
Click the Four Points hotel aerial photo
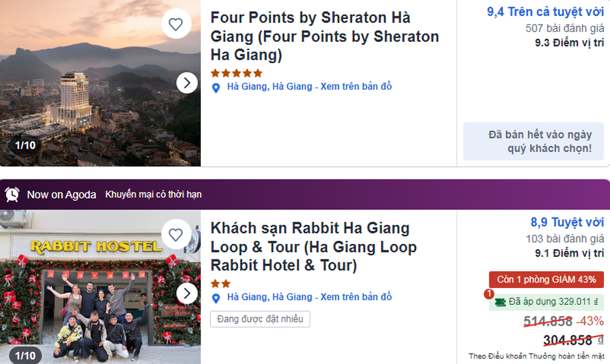point(90,90)
